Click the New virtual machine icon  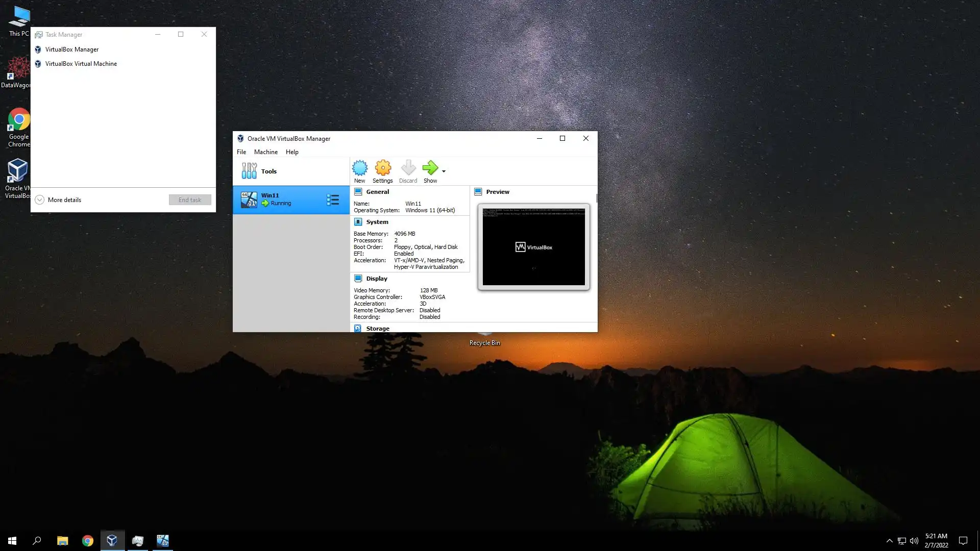click(x=360, y=168)
